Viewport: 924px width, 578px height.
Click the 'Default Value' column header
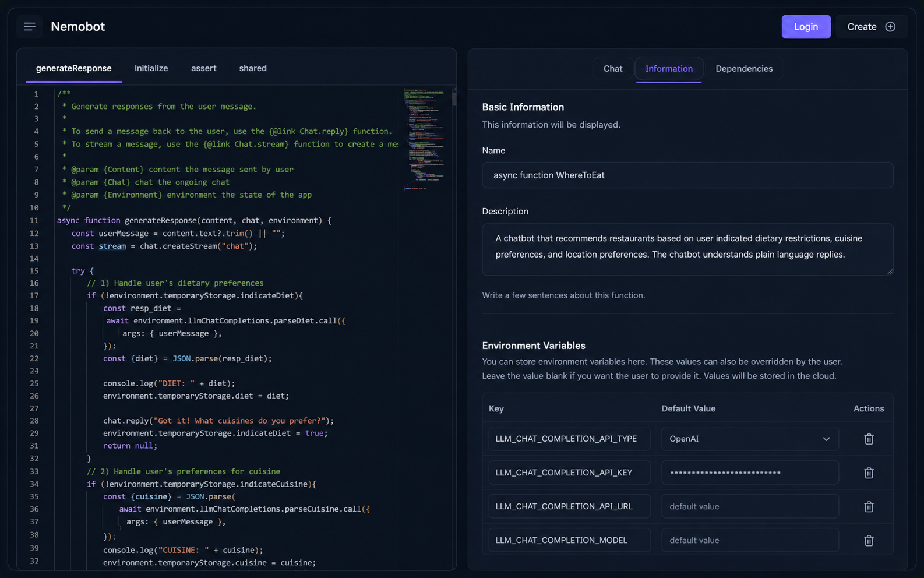pyautogui.click(x=688, y=408)
